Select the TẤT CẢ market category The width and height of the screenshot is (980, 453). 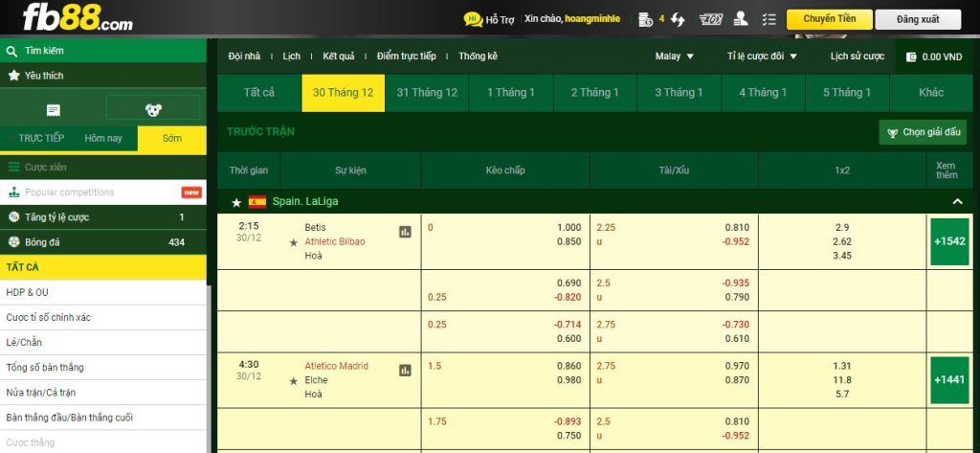(103, 267)
